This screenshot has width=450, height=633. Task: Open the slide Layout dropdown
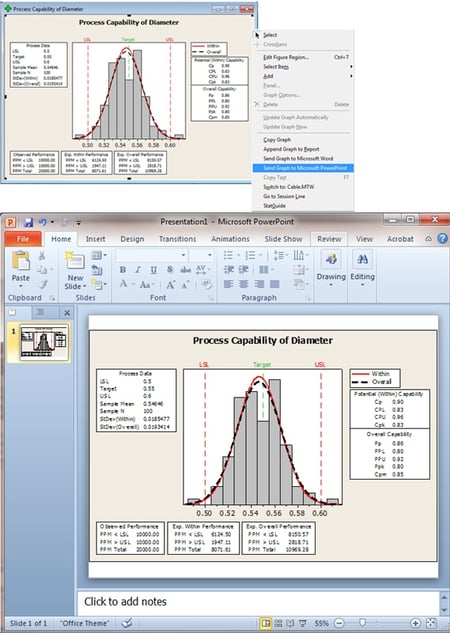pos(98,255)
